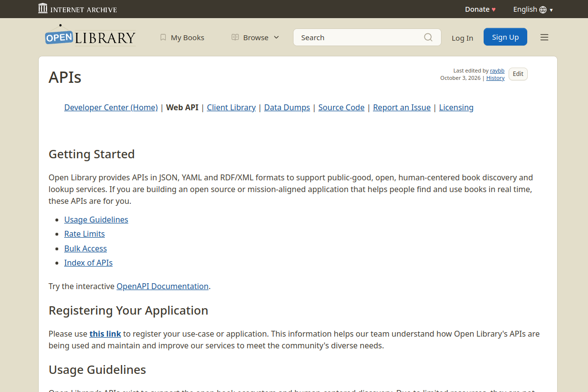The width and height of the screenshot is (588, 392).
Task: Click the Browse open-book icon
Action: point(235,37)
